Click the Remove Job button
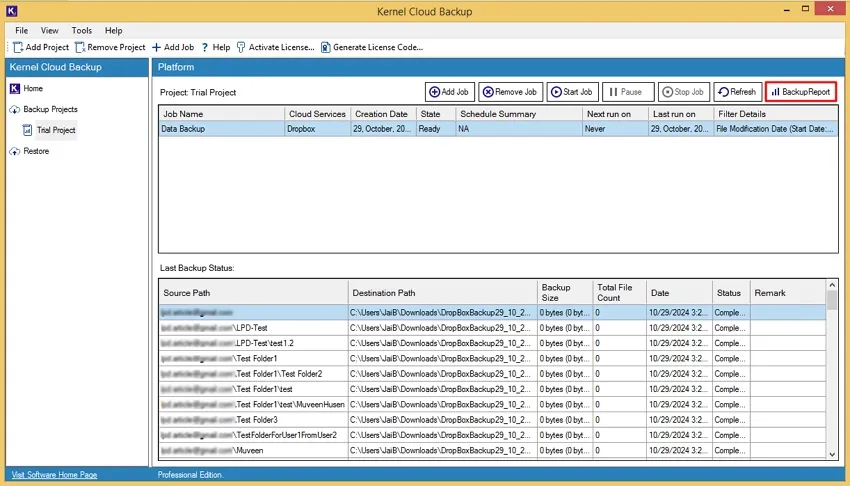The height and width of the screenshot is (486, 850). click(x=510, y=92)
